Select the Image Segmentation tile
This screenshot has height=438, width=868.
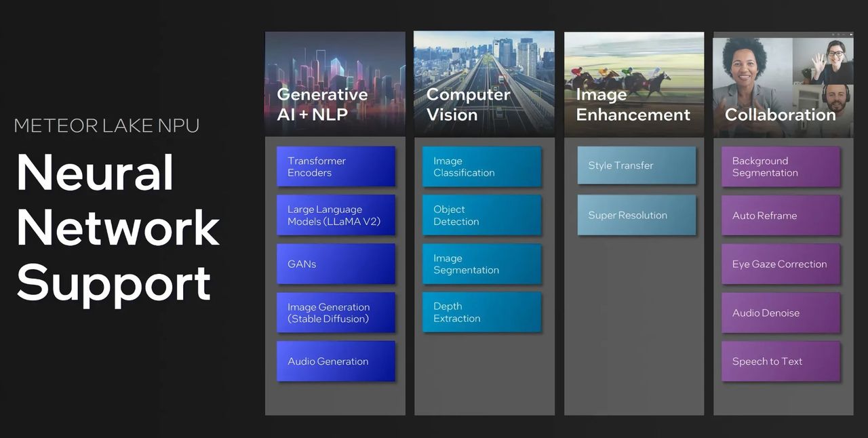point(481,264)
